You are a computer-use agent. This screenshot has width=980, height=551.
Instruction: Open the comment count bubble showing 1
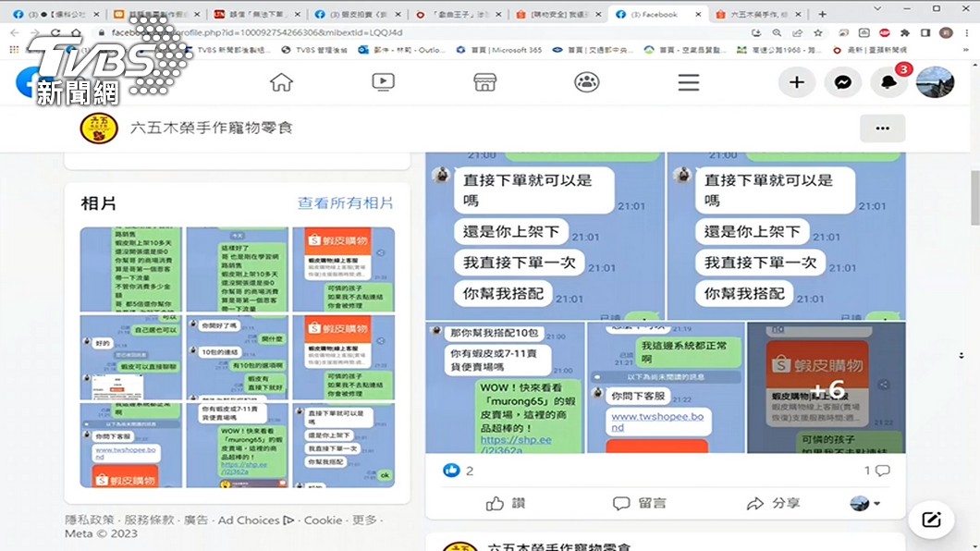tap(877, 471)
